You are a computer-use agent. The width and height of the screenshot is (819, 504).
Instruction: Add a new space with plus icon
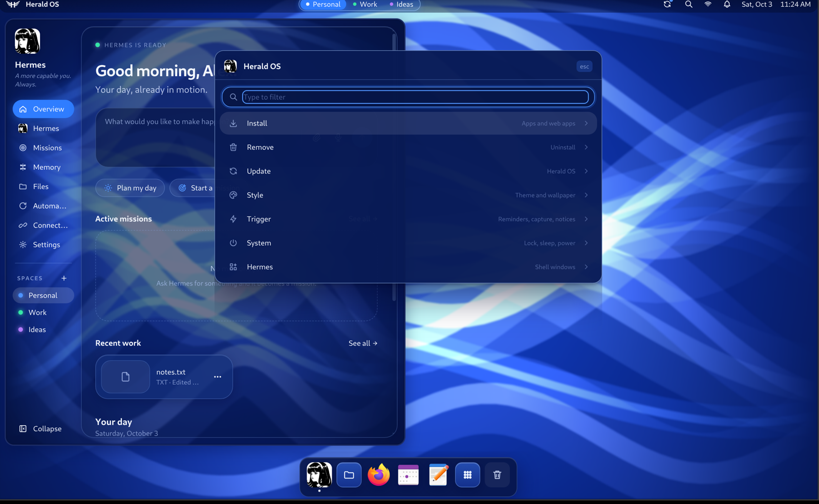tap(64, 278)
